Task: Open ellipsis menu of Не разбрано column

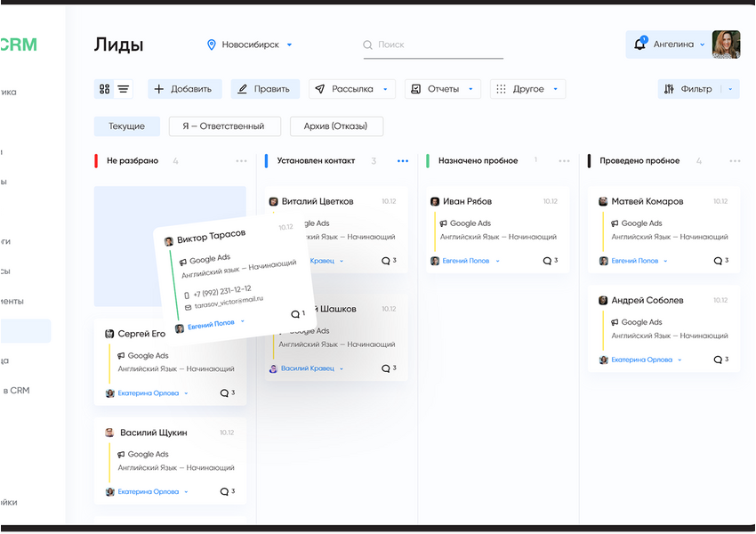Action: [239, 160]
